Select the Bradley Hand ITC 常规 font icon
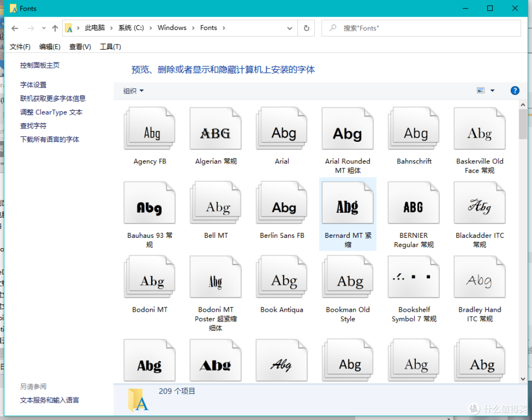Screen dimensions: 532x420 (x=479, y=276)
